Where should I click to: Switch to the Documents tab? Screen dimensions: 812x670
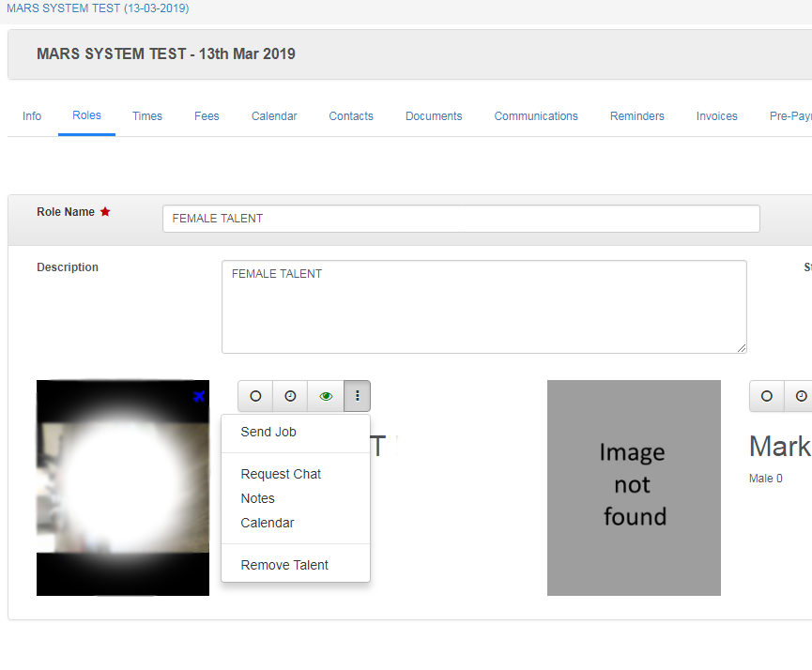pos(434,116)
